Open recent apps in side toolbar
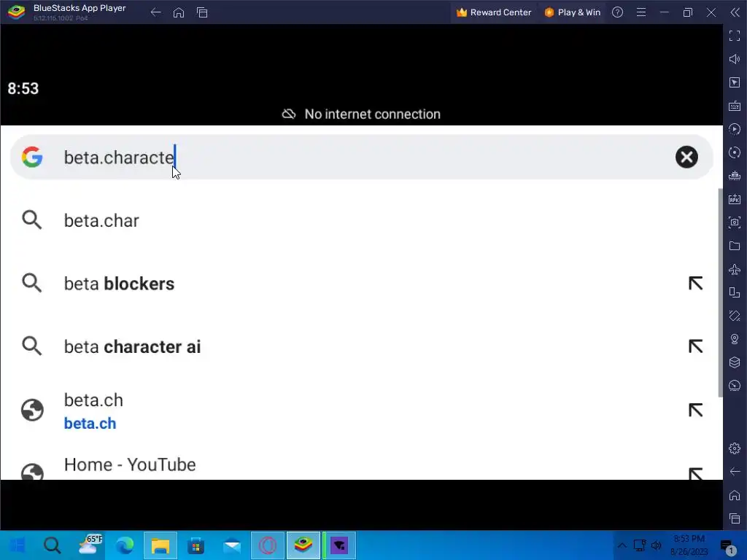The width and height of the screenshot is (747, 560). (x=735, y=518)
